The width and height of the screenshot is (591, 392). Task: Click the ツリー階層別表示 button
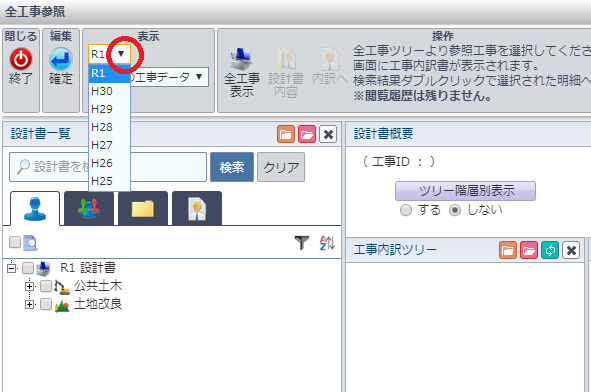coord(465,191)
